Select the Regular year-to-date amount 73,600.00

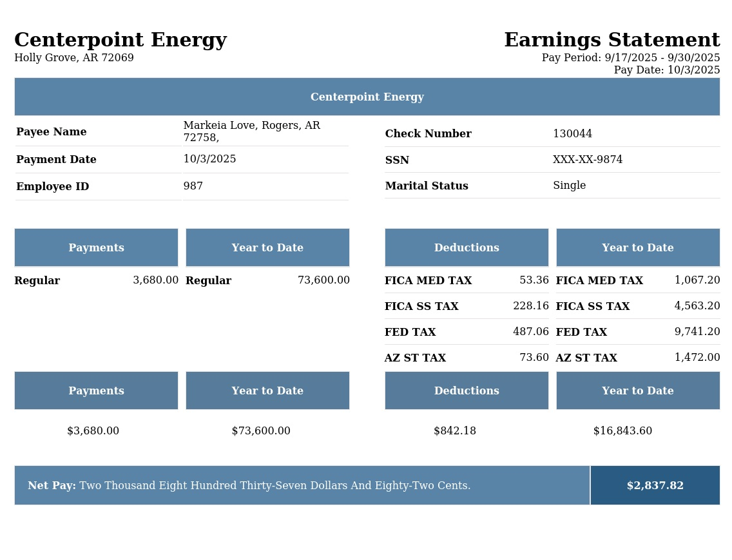[323, 280]
